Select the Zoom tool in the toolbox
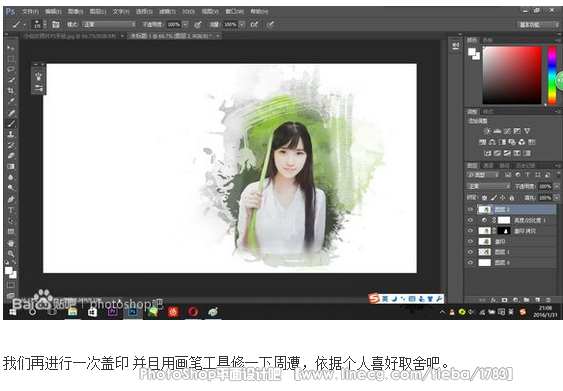 11,253
